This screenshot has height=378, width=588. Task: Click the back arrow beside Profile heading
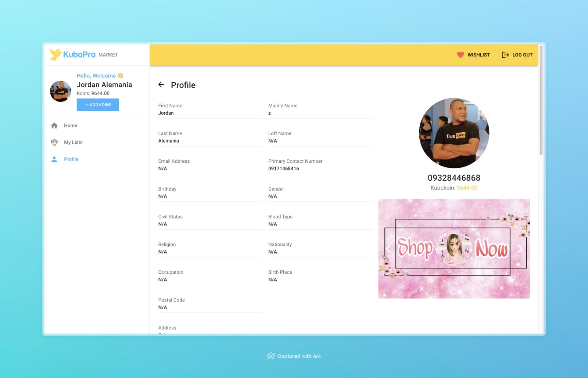coord(161,84)
